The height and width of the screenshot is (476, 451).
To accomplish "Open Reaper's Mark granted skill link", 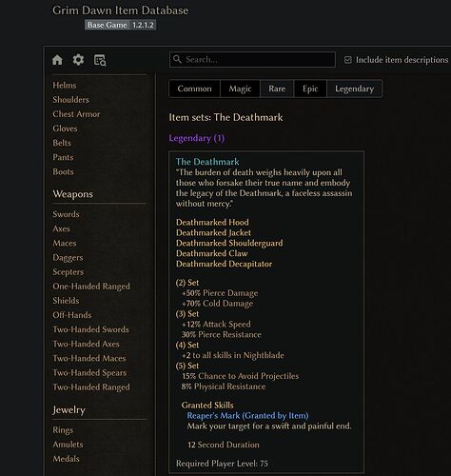I will pos(247,415).
